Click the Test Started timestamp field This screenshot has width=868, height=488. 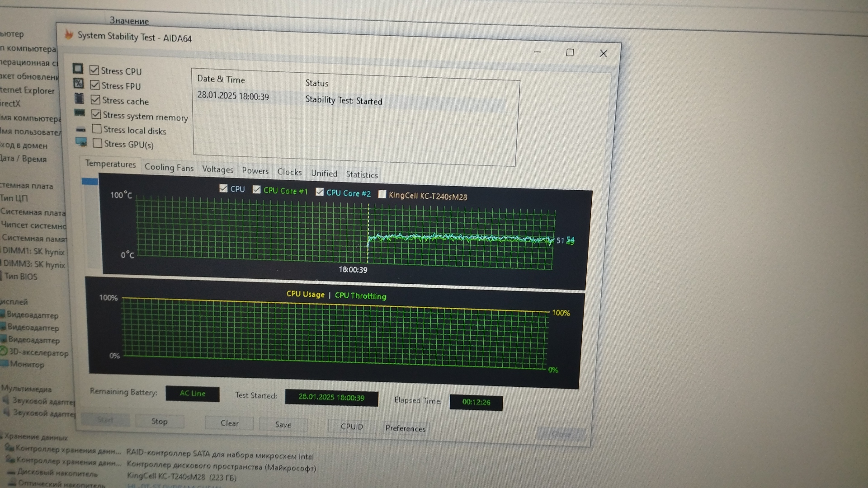[x=331, y=398]
